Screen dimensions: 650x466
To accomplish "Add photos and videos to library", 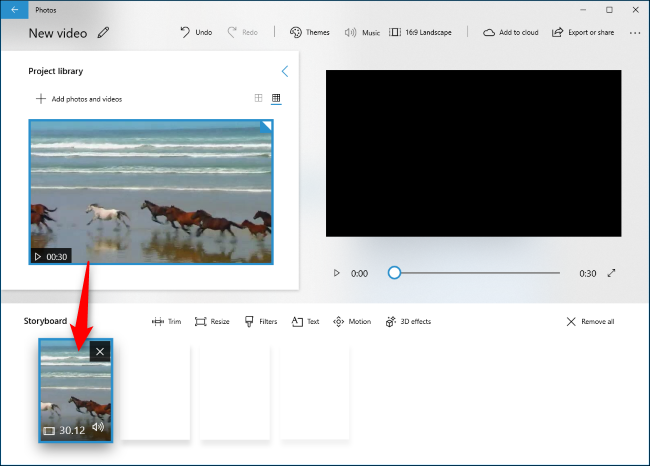I will [x=79, y=99].
